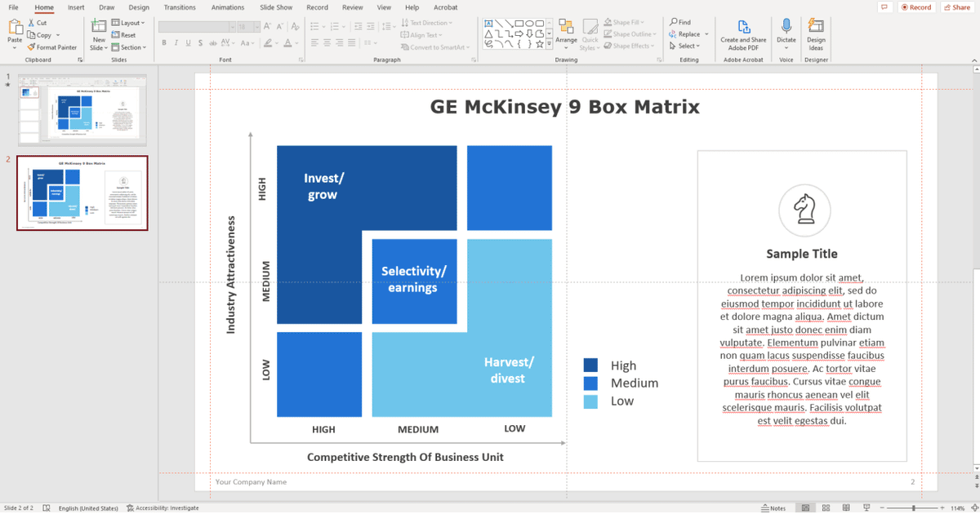Switch to the Design tab

[x=139, y=7]
